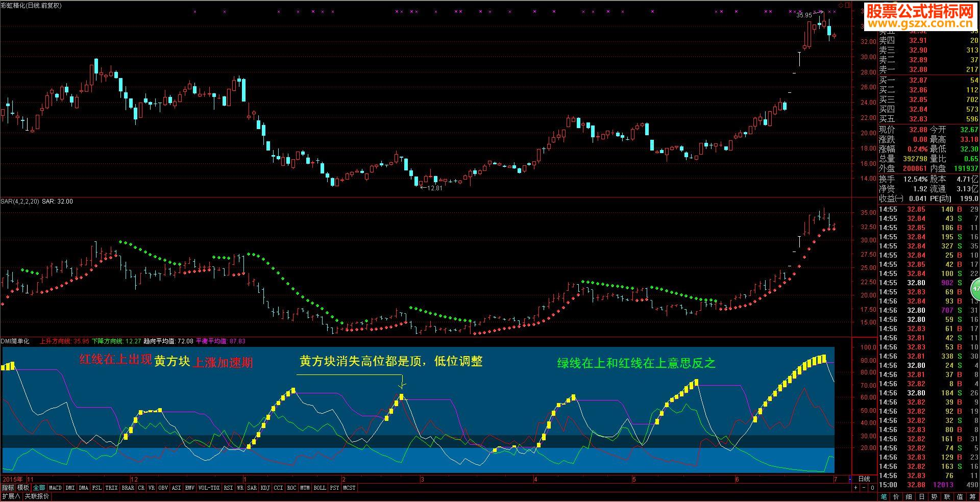
Task: Click the 下降方向线 12.27 readout
Action: (117, 341)
